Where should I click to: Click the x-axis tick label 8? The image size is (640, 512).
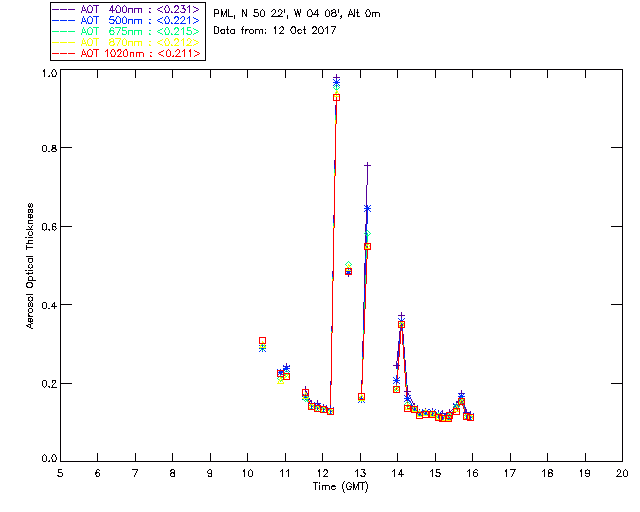pos(173,473)
